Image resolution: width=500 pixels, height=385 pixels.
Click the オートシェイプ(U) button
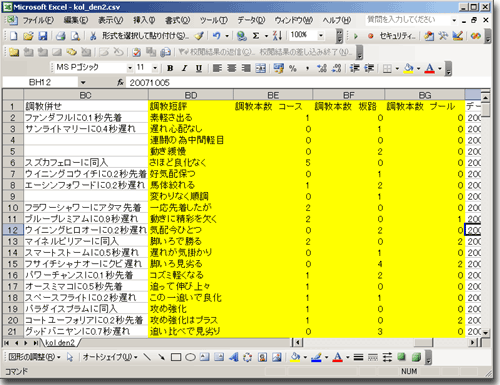click(110, 357)
